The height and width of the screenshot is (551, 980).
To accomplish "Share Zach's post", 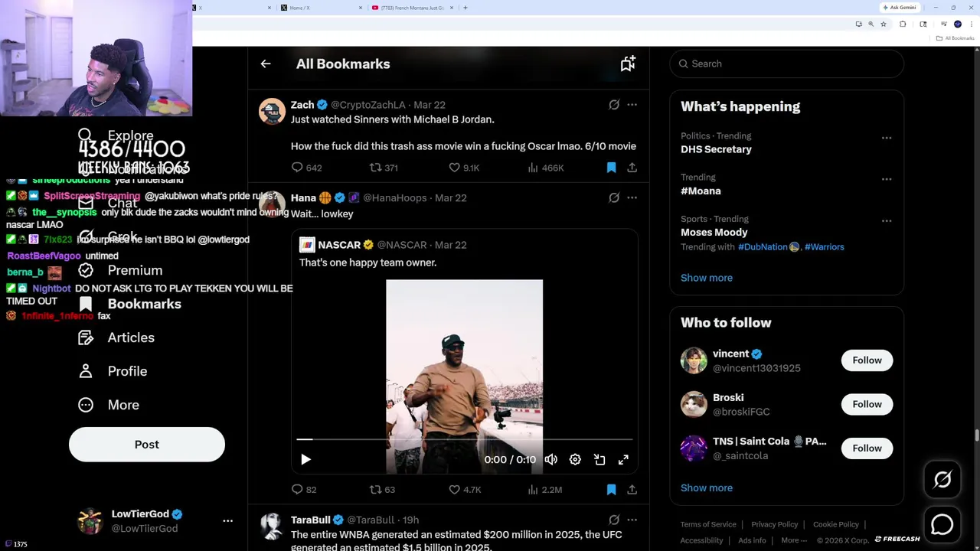I will 632,168.
